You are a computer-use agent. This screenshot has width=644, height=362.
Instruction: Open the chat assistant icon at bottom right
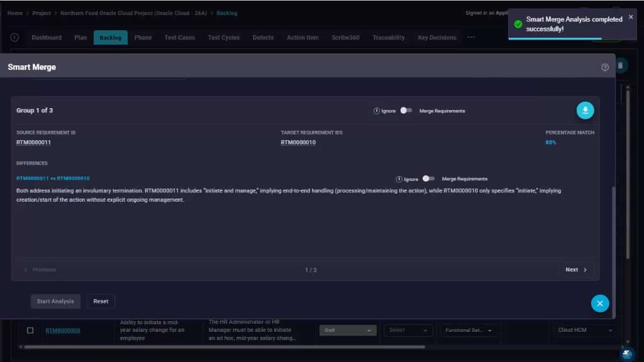(x=627, y=354)
